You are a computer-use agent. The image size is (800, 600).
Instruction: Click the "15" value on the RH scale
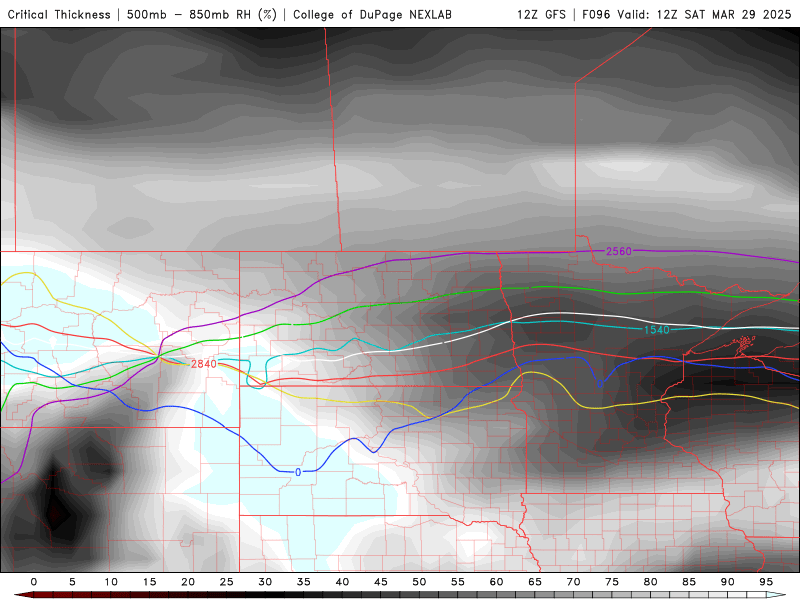click(149, 582)
